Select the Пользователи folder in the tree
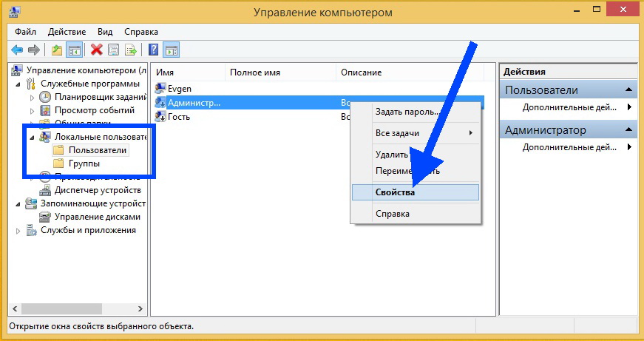This screenshot has width=644, height=341. 98,150
